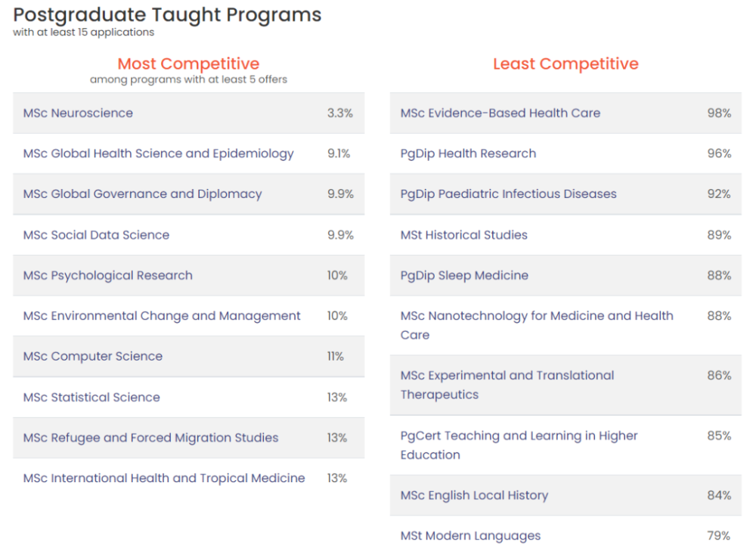
Task: Select MSc Computer Science program
Action: (92, 356)
